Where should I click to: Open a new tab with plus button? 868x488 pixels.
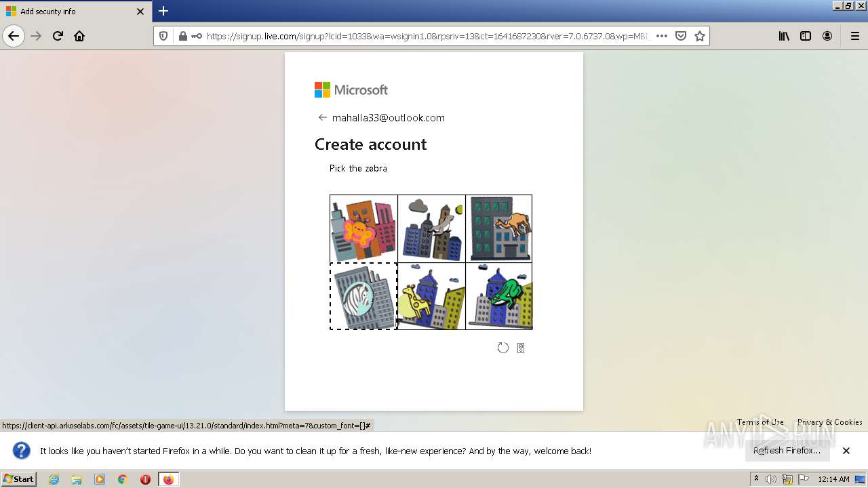pos(163,11)
